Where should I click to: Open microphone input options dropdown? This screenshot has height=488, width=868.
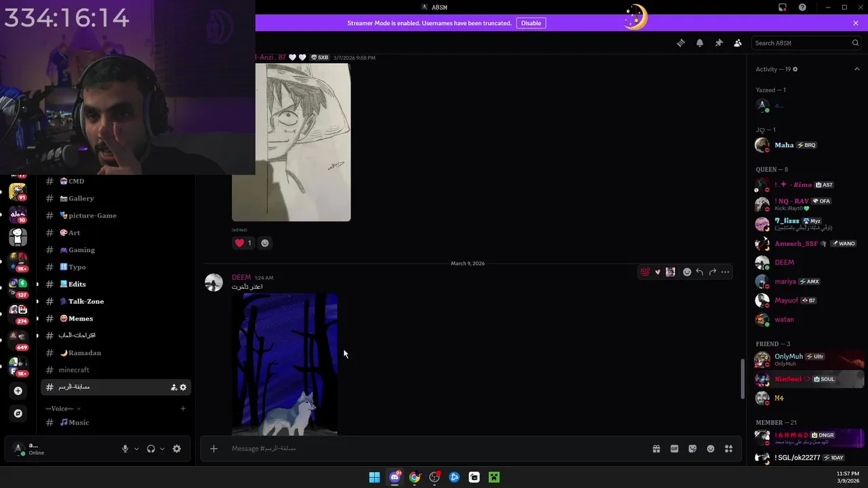click(x=136, y=449)
